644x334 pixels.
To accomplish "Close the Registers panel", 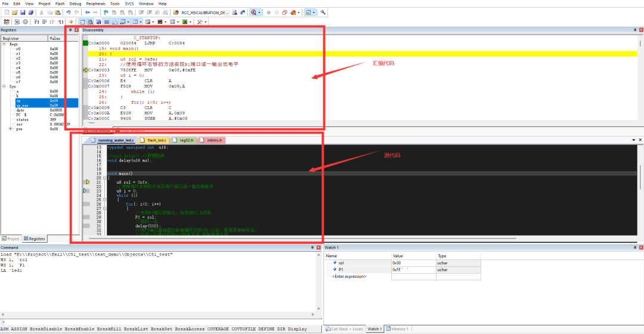I will tap(76, 30).
